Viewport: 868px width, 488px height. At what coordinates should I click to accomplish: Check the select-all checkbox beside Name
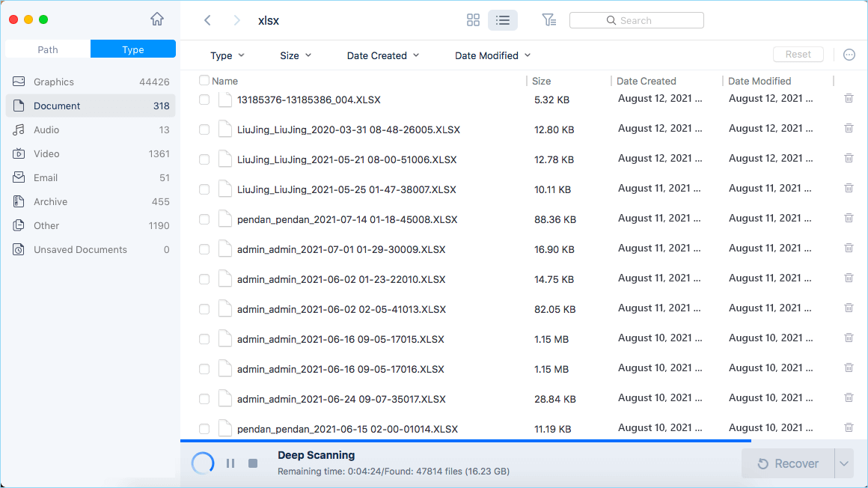click(x=204, y=81)
